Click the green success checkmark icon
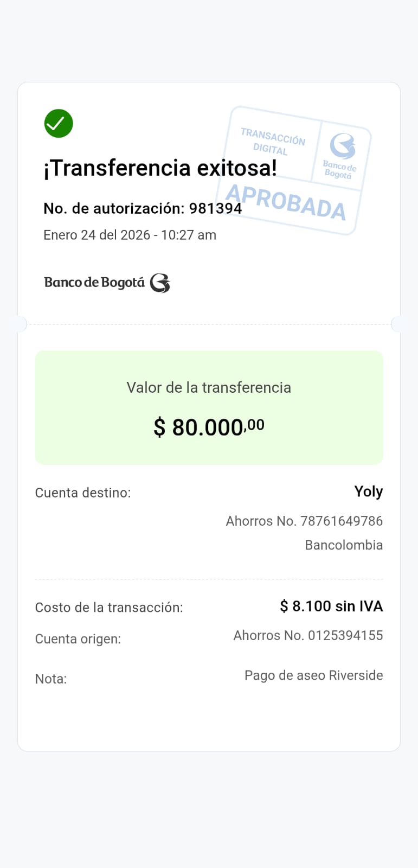The width and height of the screenshot is (418, 868). (x=59, y=124)
